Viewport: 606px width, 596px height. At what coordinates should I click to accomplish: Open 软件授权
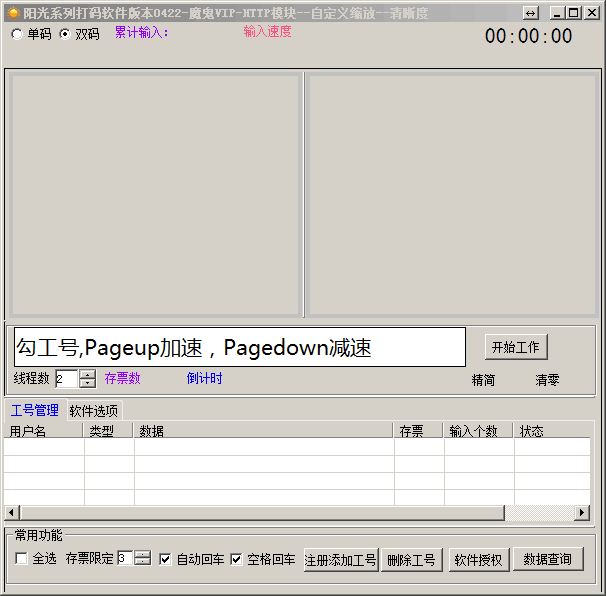(479, 560)
